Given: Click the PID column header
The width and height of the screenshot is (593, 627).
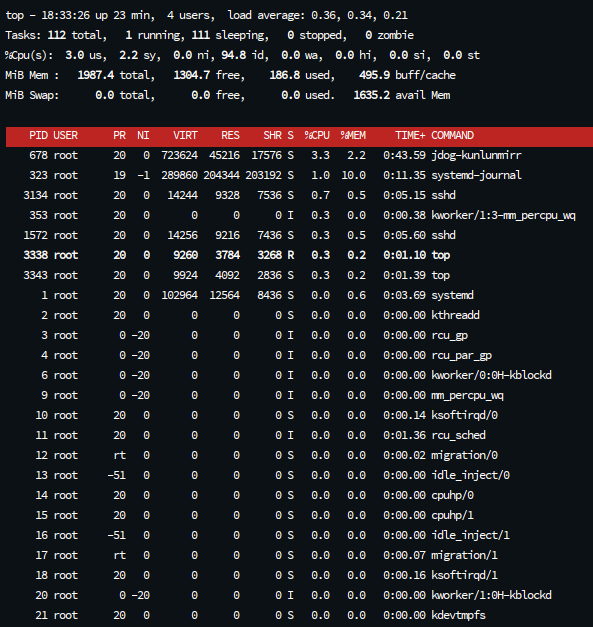Looking at the screenshot, I should (x=38, y=136).
